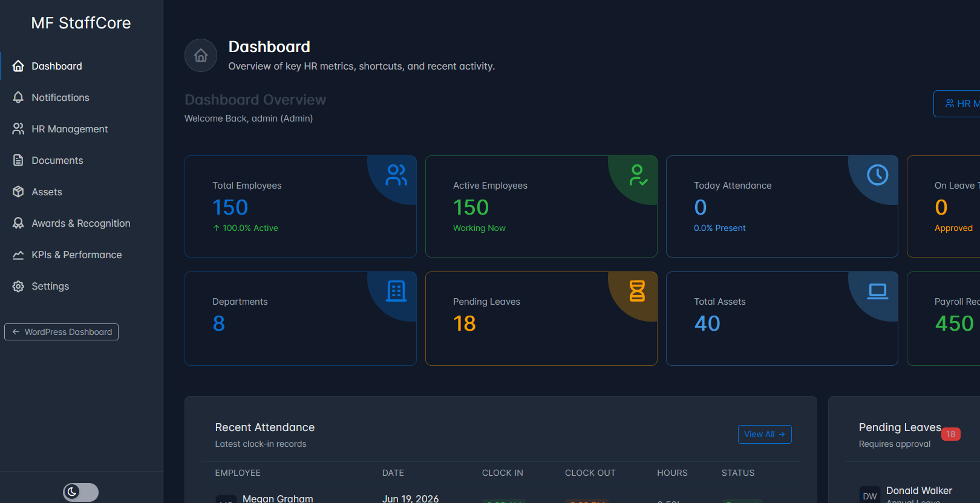Click the Total Employees value 150

point(230,207)
